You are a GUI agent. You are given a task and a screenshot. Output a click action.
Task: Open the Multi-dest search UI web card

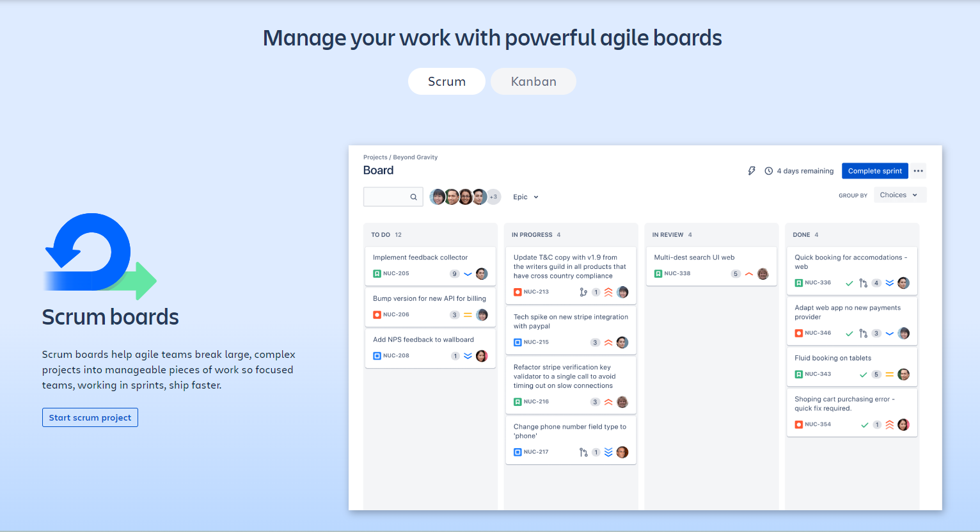694,257
